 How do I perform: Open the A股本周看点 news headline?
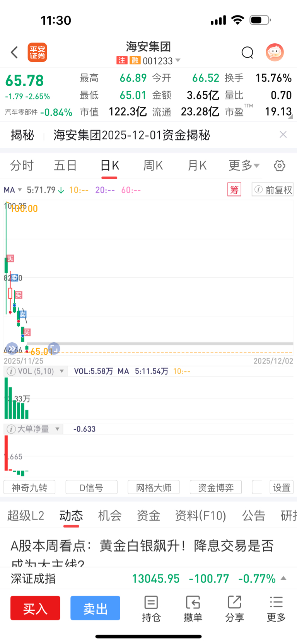click(x=142, y=553)
